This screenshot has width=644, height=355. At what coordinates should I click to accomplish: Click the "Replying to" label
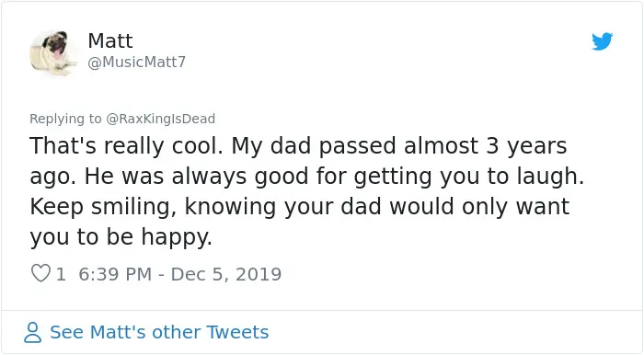65,119
